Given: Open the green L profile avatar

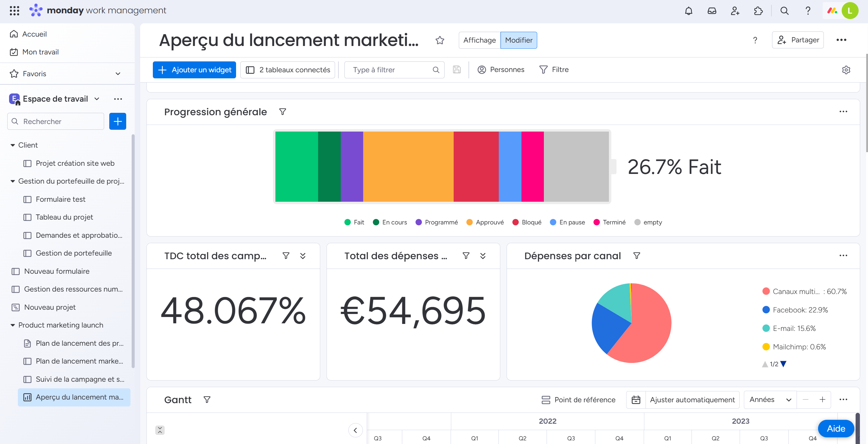Looking at the screenshot, I should [850, 11].
